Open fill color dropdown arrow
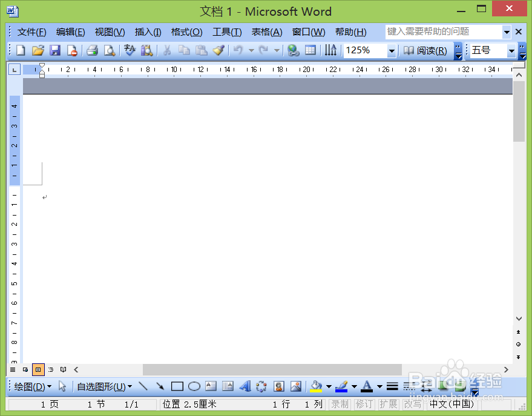The image size is (532, 416). tap(329, 386)
